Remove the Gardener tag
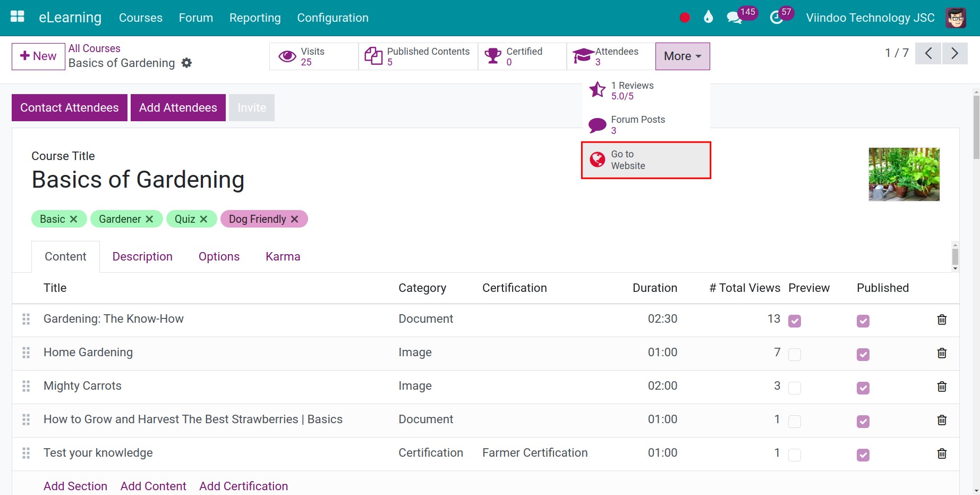Image resolution: width=980 pixels, height=495 pixels. coord(150,219)
